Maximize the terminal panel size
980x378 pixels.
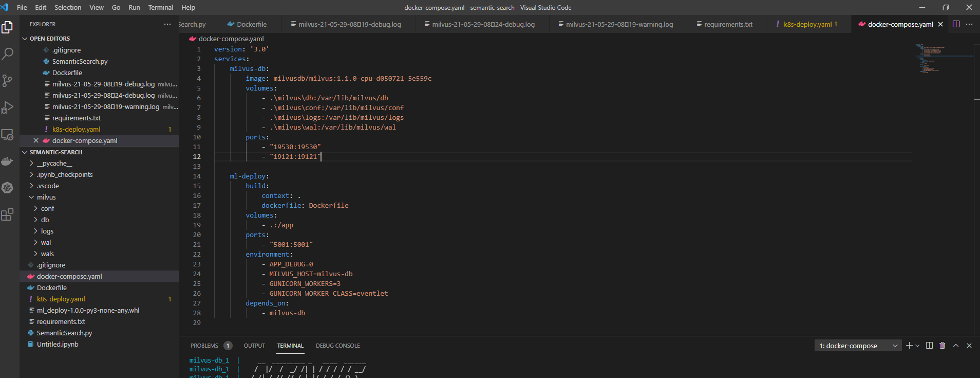click(956, 346)
